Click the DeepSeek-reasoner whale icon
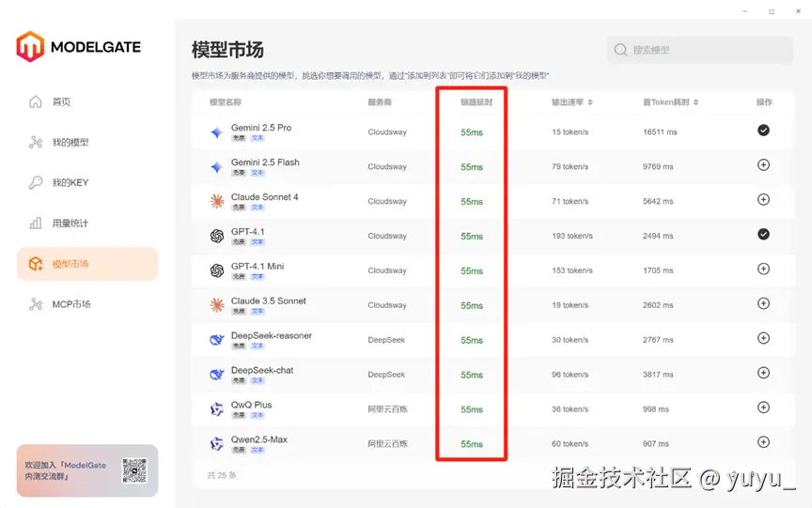Viewport: 812px width, 508px height. point(216,340)
